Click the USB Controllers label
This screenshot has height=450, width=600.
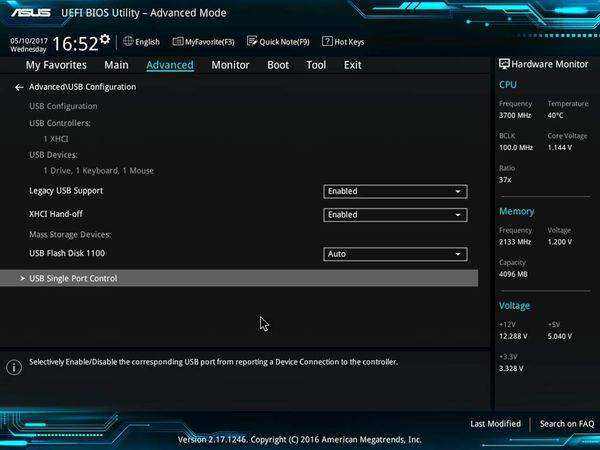tap(60, 123)
